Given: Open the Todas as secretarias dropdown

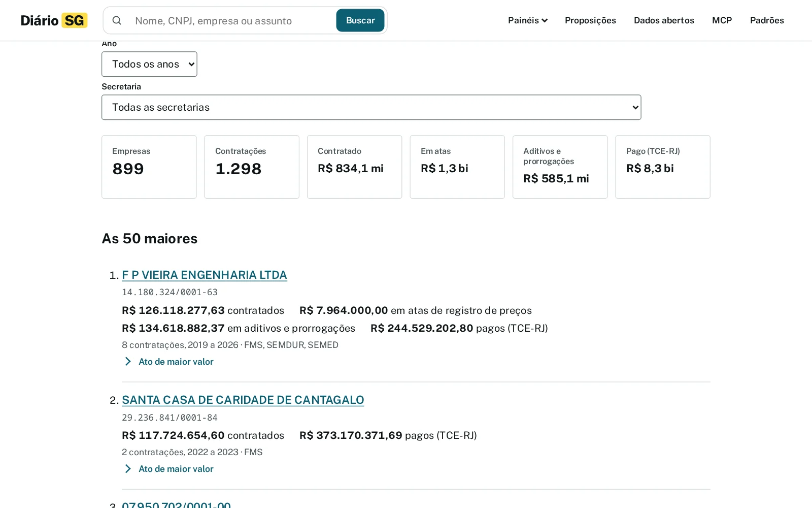Looking at the screenshot, I should tap(371, 107).
